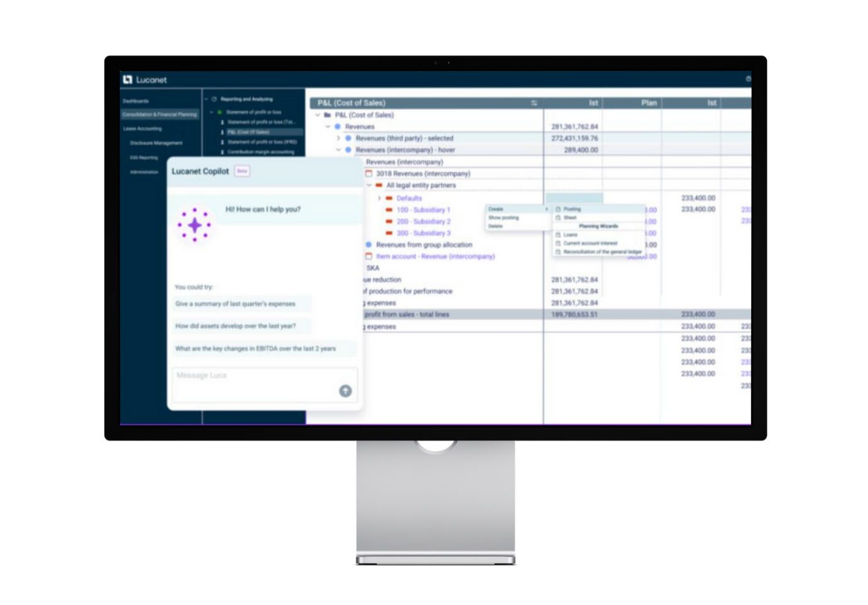The image size is (868, 605).
Task: Collapse Statement of profit or loss tree node
Action: 212,112
